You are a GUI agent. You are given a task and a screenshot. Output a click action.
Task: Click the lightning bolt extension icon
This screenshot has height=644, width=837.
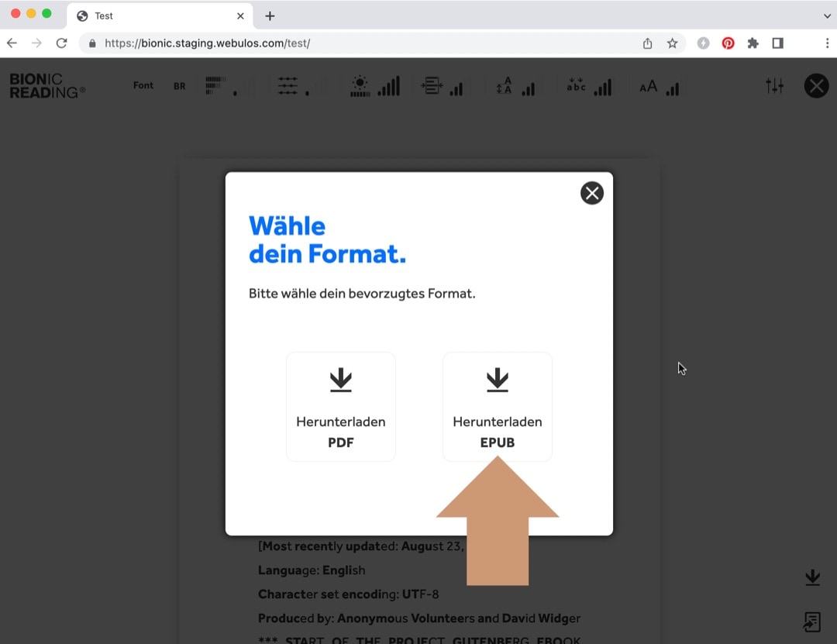tap(703, 43)
